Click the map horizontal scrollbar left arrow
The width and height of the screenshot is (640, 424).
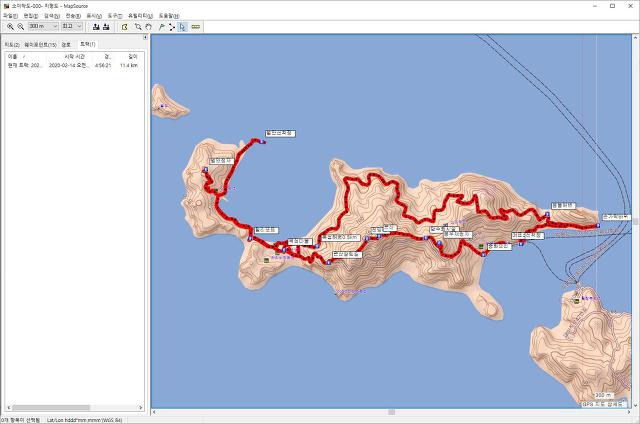pos(154,412)
